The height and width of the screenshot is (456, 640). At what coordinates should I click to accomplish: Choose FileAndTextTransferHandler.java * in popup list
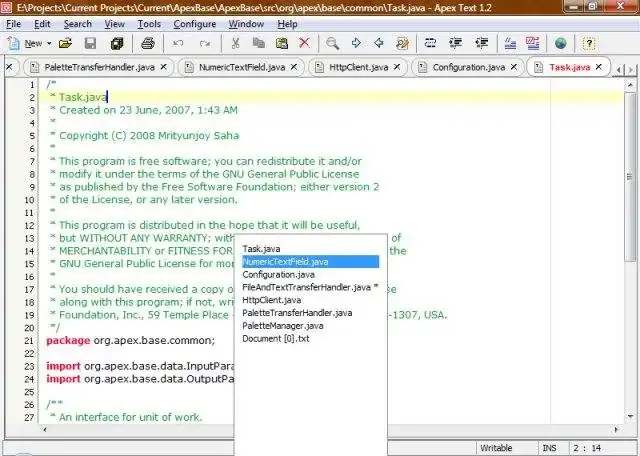[311, 287]
